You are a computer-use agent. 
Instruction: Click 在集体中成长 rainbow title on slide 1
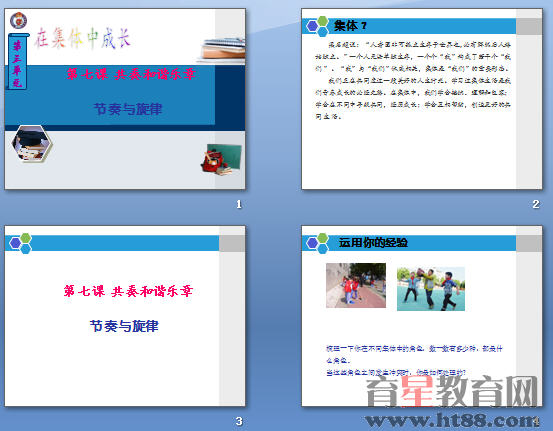(83, 38)
